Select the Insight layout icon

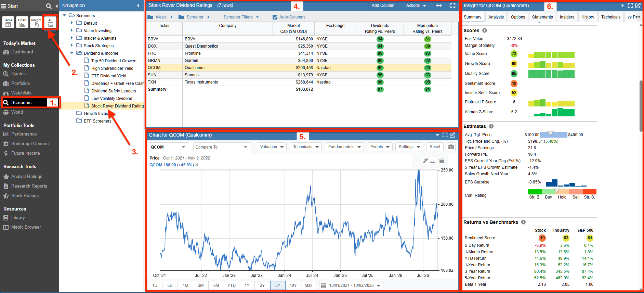tap(36, 22)
